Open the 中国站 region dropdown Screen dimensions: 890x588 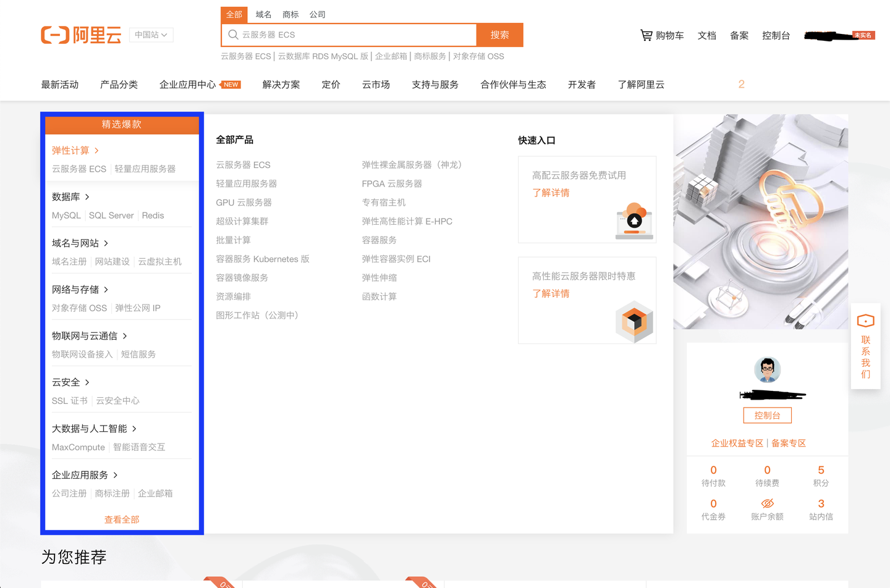pyautogui.click(x=150, y=35)
